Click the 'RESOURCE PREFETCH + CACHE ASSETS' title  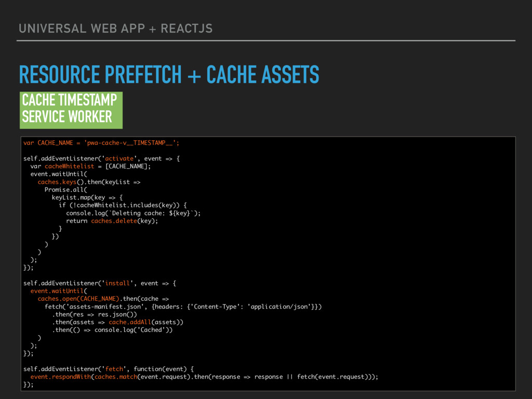[x=169, y=74]
